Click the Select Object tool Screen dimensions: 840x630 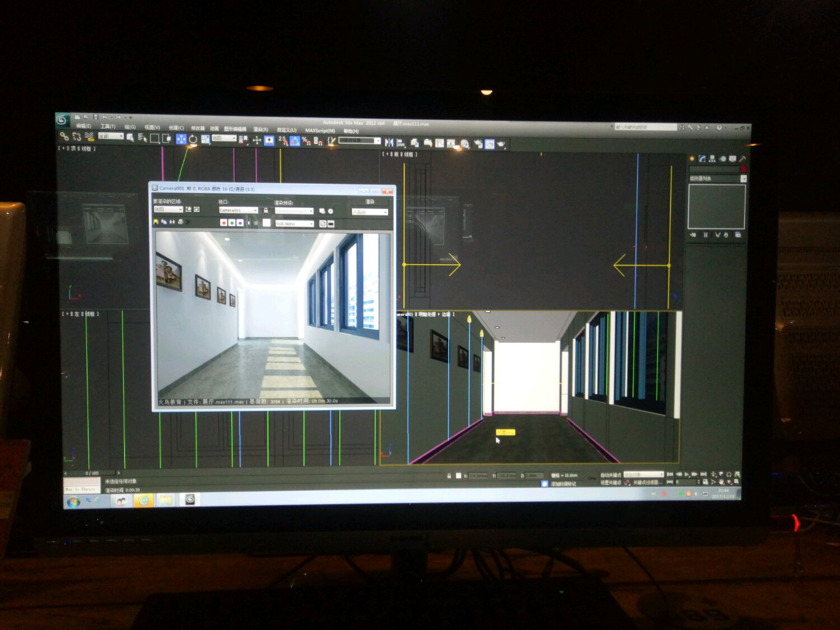click(x=130, y=137)
